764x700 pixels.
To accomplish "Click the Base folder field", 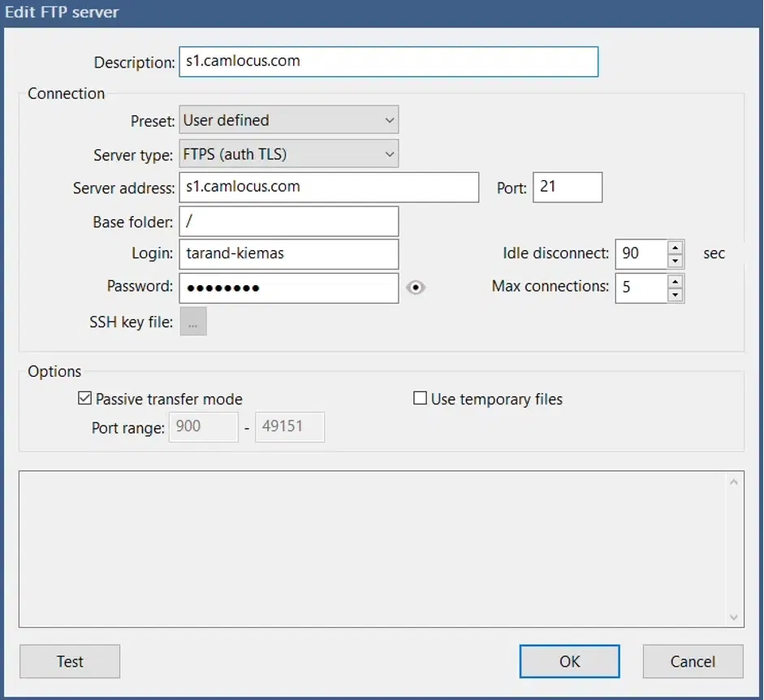I will 288,221.
